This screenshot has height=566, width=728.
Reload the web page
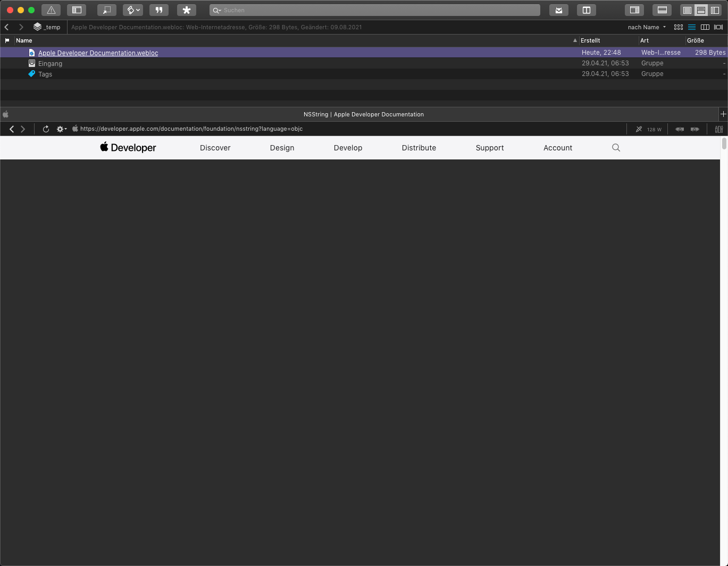pyautogui.click(x=46, y=129)
